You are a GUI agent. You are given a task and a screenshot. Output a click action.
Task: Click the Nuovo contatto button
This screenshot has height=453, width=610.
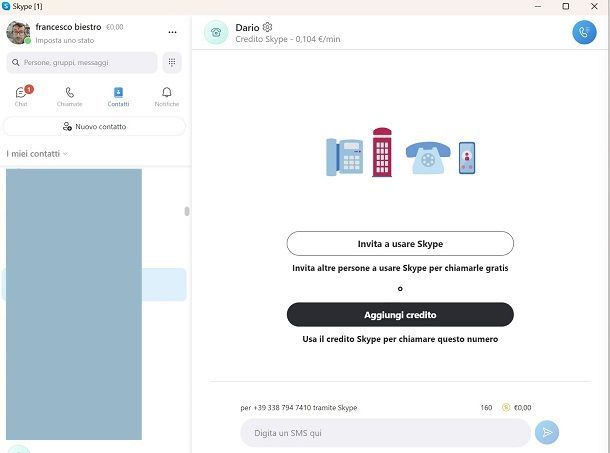94,126
